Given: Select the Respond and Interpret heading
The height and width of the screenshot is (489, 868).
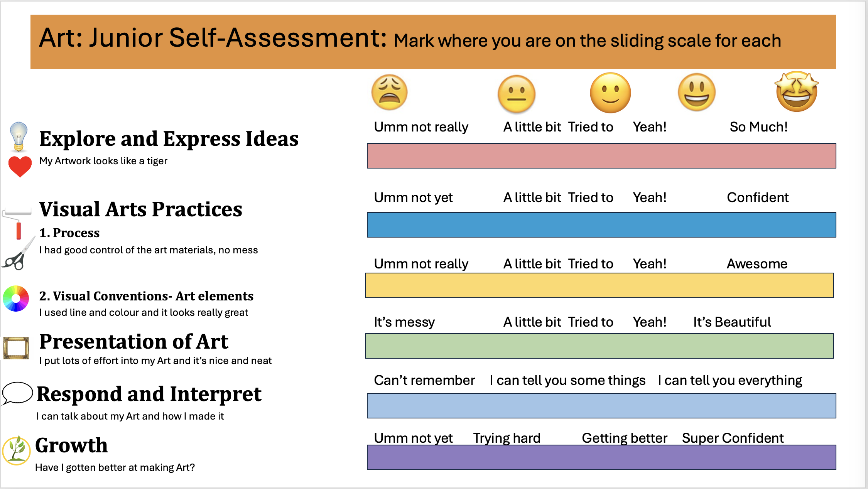Looking at the screenshot, I should point(149,394).
